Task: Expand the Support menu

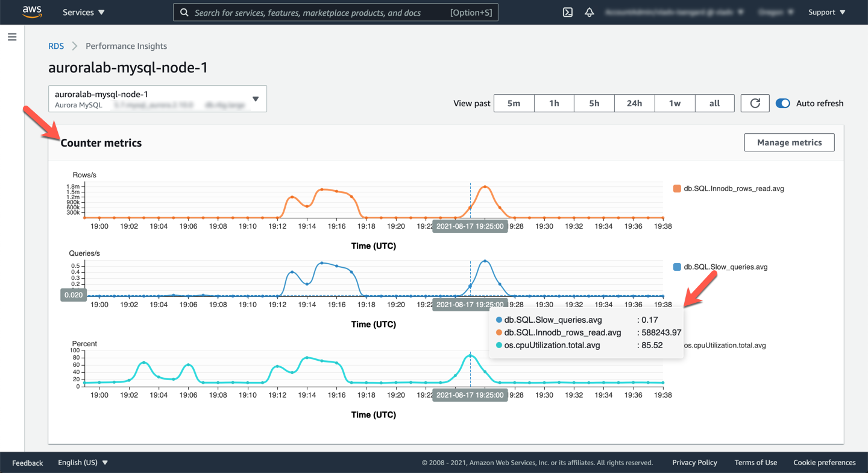Action: [x=826, y=12]
